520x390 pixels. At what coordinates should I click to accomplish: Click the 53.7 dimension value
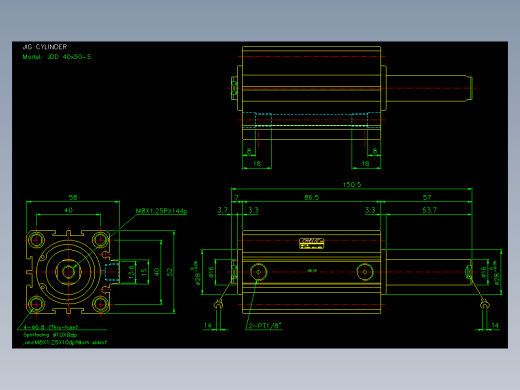point(429,210)
